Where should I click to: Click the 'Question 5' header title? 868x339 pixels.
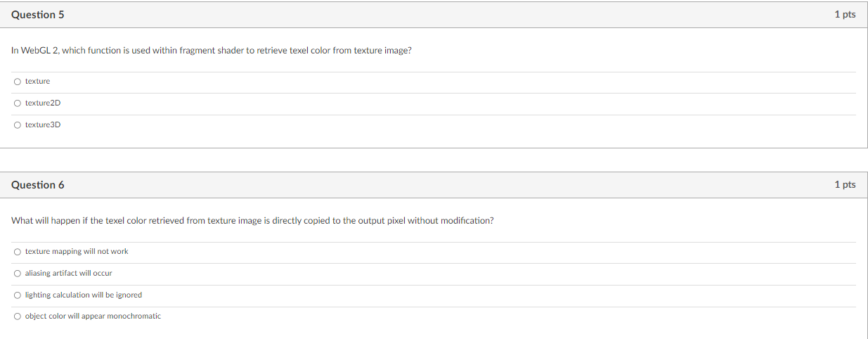(38, 15)
